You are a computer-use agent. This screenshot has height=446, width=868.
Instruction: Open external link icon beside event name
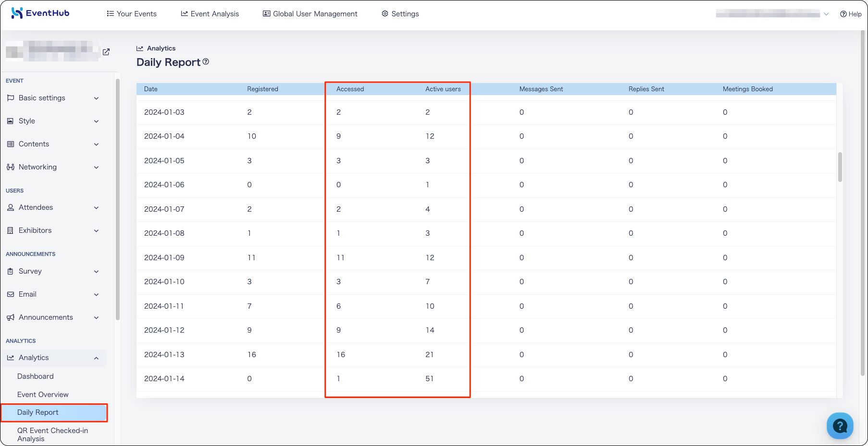pyautogui.click(x=106, y=52)
